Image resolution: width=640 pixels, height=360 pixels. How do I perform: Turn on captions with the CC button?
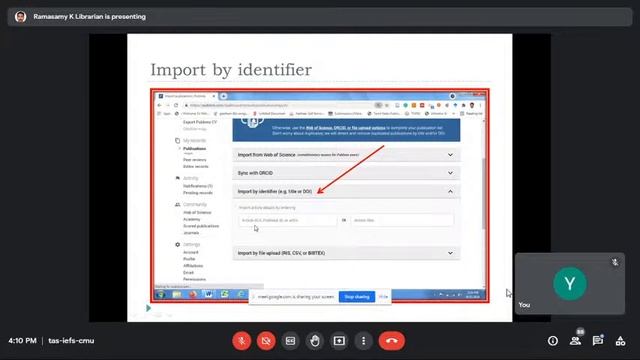(290, 340)
